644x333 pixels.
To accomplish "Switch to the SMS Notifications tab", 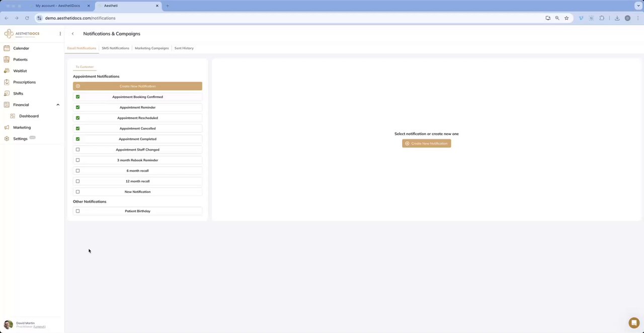I will (115, 48).
